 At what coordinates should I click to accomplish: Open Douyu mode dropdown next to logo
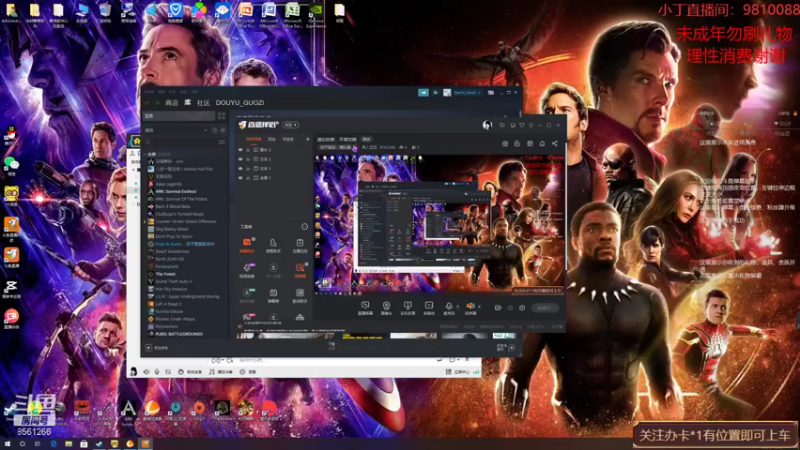click(291, 125)
